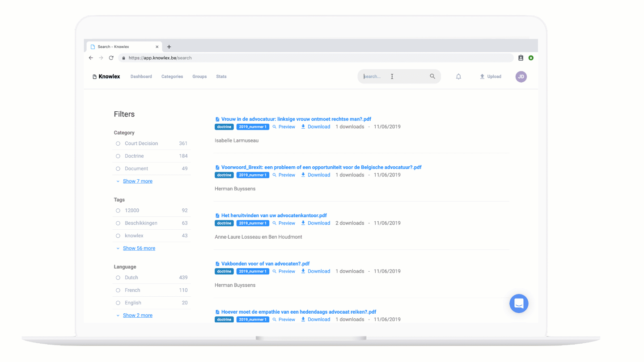Click author Anne-Laure Losseau en Ben Houdmont
This screenshot has height=362, width=644.
(x=258, y=237)
